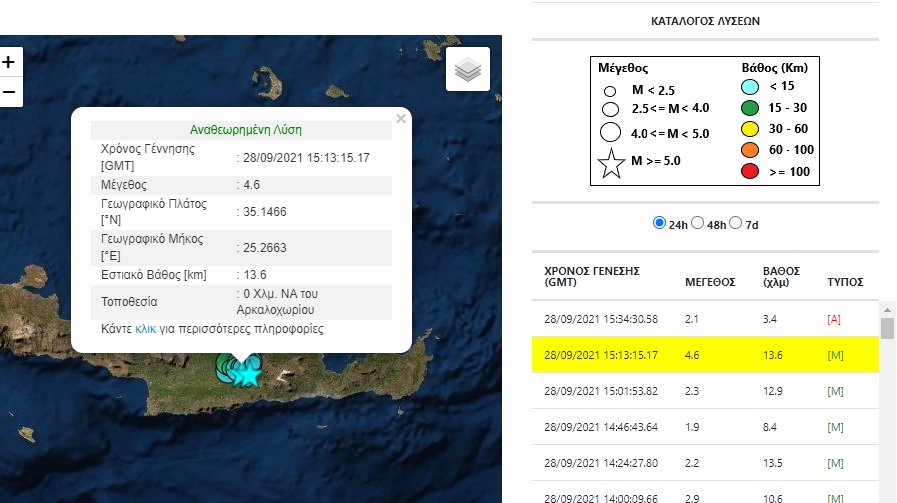Click the κλικ link for more information
Viewport: 897px width, 503px height.
pos(145,328)
